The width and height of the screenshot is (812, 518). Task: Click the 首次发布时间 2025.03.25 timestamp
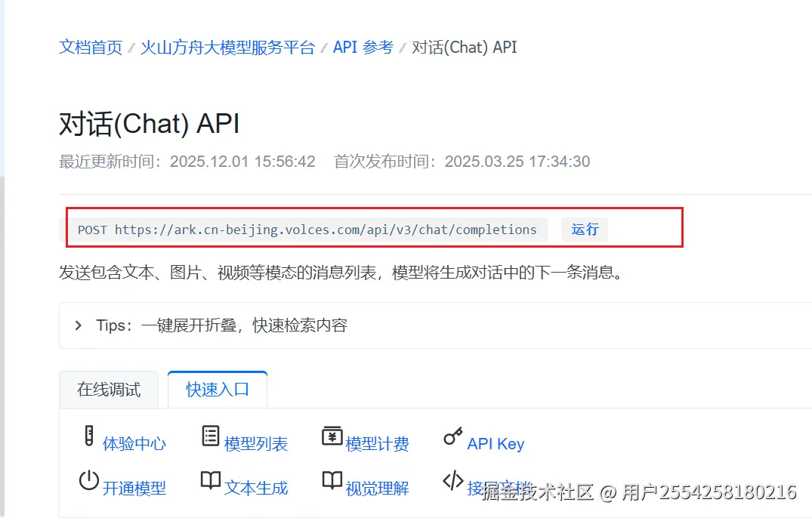[462, 162]
